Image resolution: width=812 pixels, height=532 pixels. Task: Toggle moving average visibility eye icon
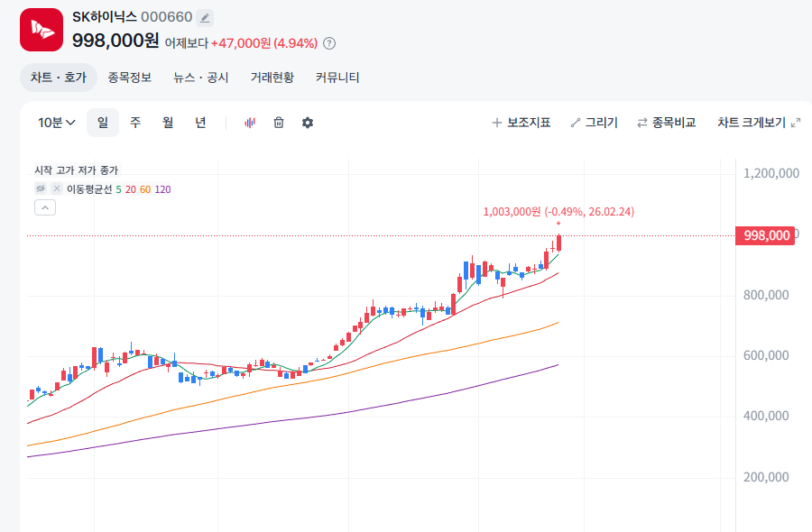[x=41, y=188]
